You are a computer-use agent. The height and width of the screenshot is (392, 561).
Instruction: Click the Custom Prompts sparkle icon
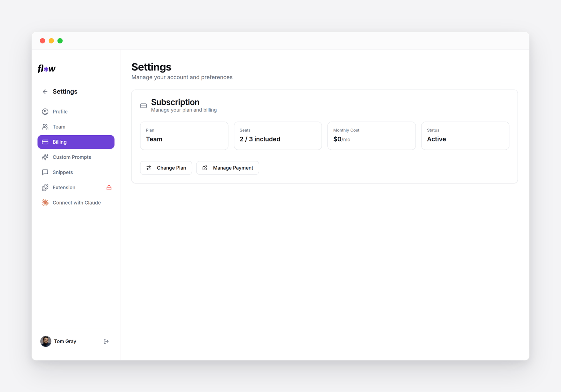point(45,157)
